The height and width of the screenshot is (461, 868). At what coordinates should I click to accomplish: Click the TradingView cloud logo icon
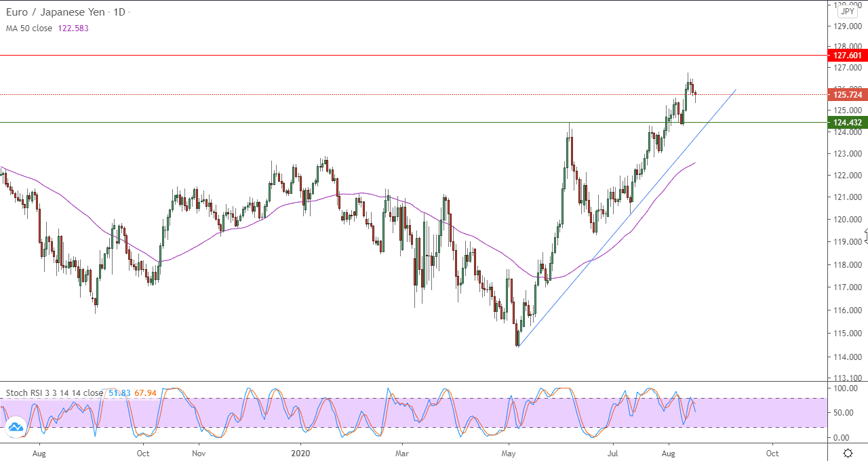pos(16,427)
